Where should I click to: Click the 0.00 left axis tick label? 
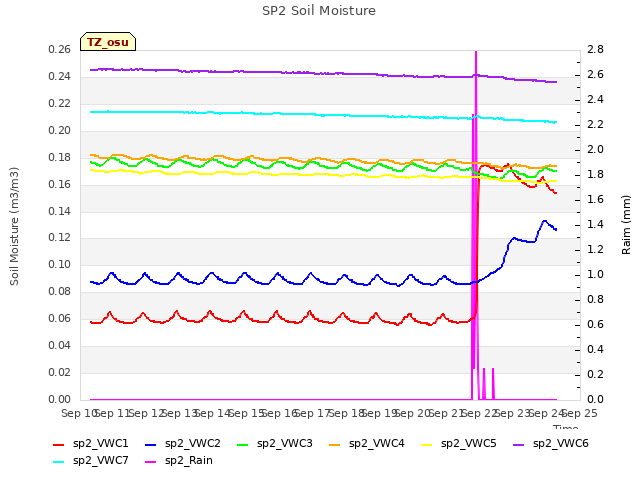point(60,399)
